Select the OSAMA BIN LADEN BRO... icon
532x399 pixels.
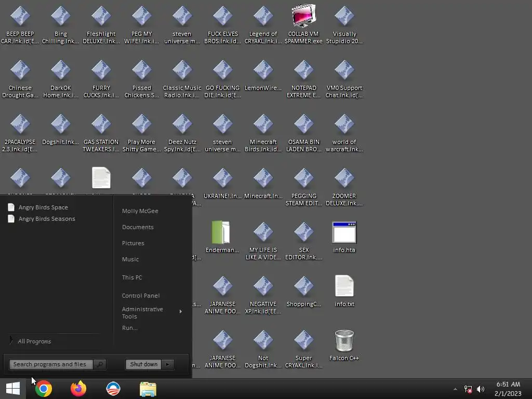(x=303, y=132)
